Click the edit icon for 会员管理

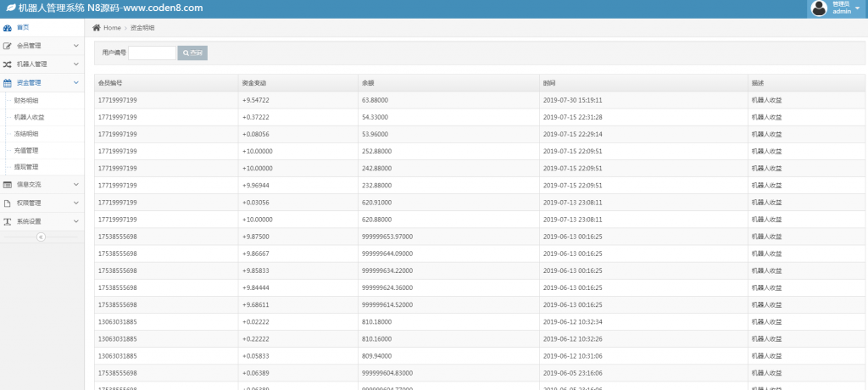click(7, 46)
